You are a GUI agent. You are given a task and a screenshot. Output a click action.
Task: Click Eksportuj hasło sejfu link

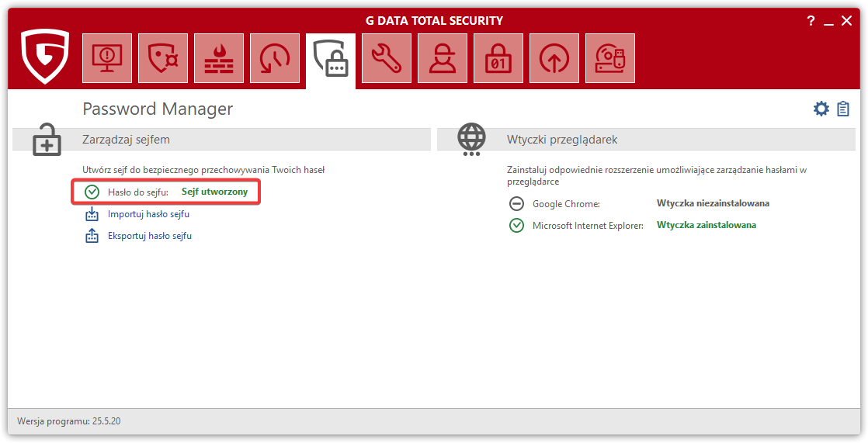(150, 236)
